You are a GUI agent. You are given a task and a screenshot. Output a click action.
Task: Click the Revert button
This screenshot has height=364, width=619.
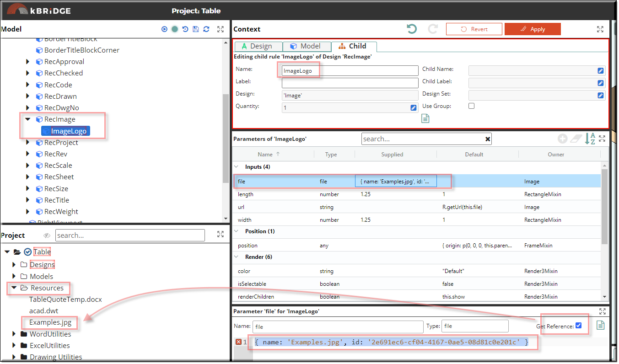[x=474, y=29]
